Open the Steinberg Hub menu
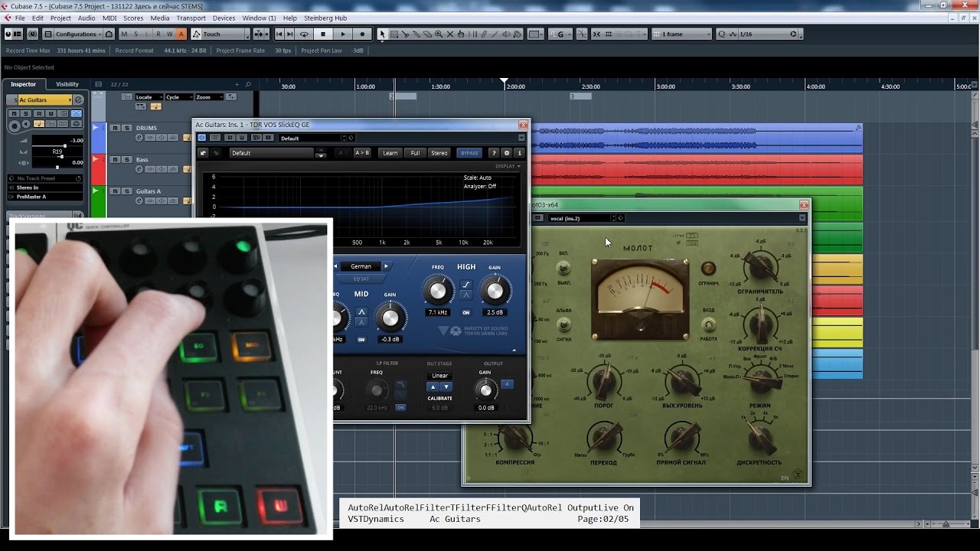980x551 pixels. pos(325,18)
